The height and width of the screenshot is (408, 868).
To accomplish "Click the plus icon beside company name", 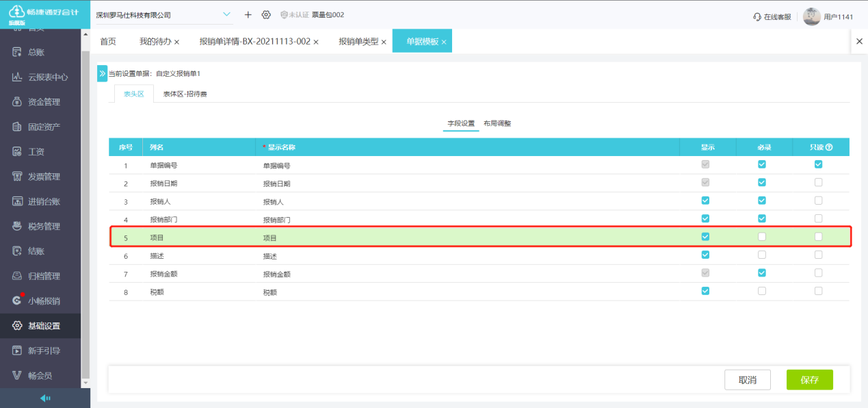I will (x=248, y=15).
